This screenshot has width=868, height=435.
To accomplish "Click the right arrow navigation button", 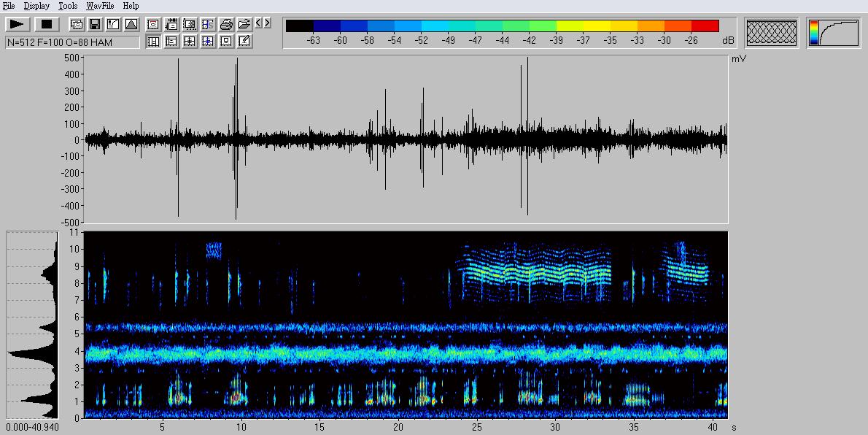I will pos(268,23).
